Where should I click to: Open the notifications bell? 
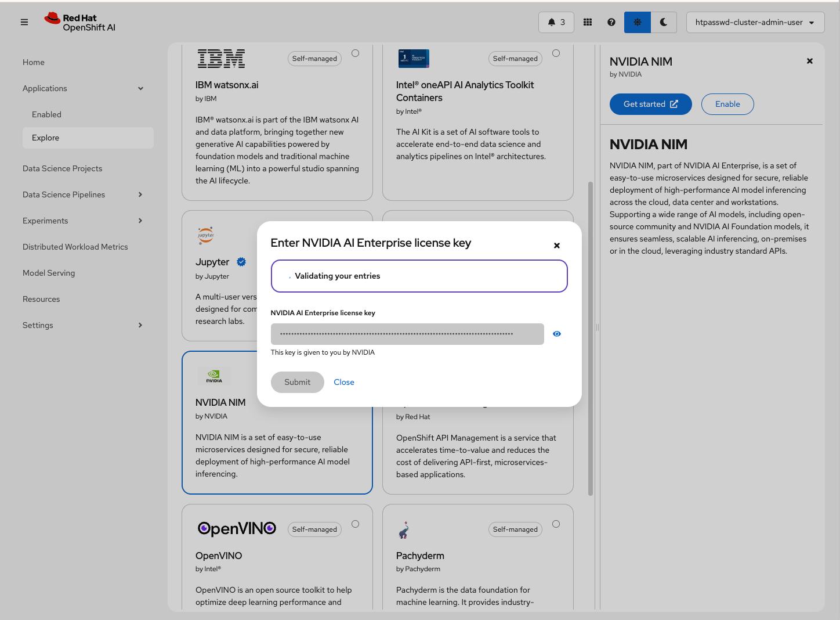[556, 22]
